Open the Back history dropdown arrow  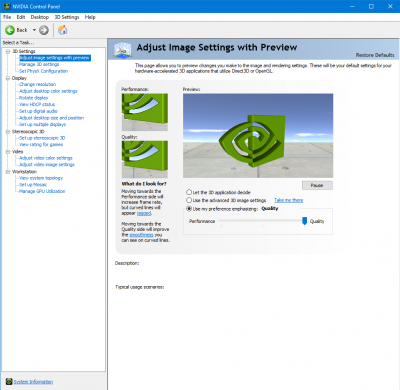click(x=34, y=30)
